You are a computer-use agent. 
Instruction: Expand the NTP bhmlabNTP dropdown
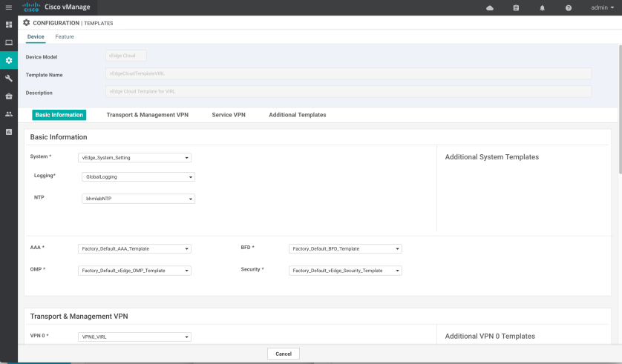(138, 199)
